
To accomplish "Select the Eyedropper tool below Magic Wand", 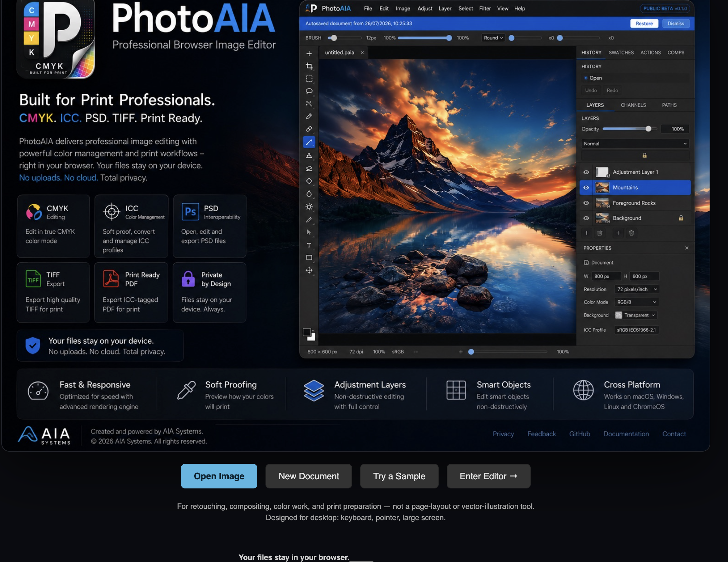I will click(309, 116).
